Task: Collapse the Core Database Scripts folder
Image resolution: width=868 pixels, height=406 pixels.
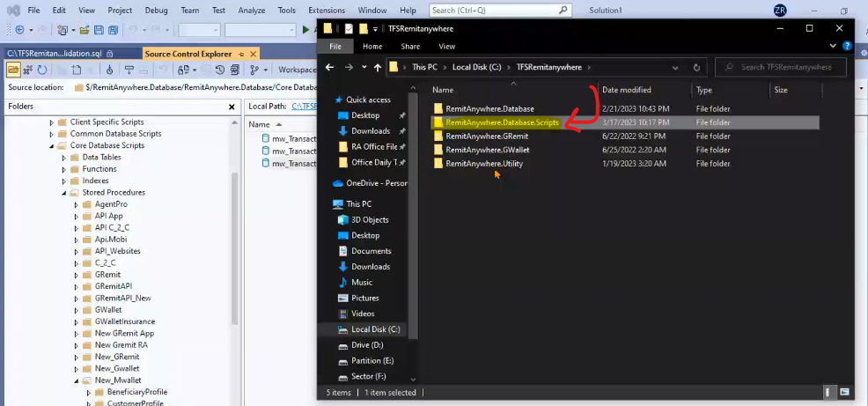Action: (x=52, y=145)
